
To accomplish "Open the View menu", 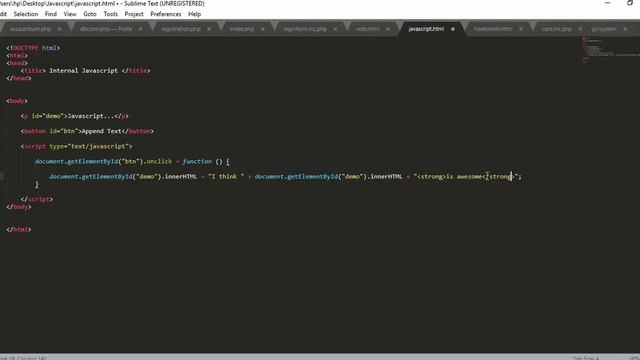I will pos(70,14).
